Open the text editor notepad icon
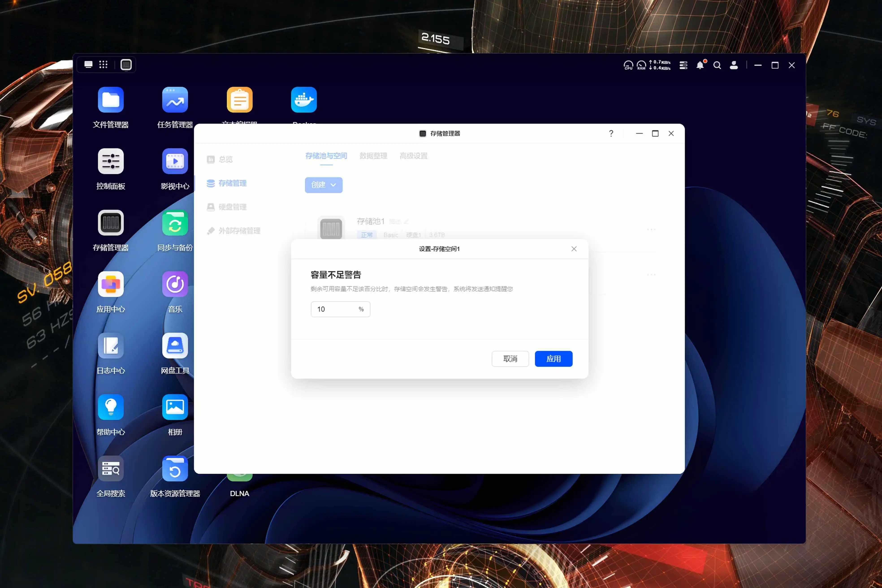Viewport: 882px width, 588px height. point(240,100)
